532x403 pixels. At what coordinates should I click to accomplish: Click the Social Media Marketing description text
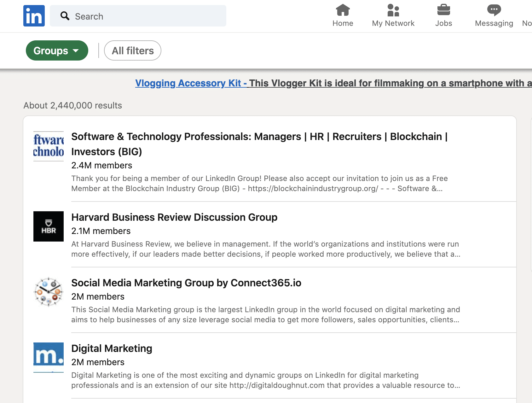click(x=266, y=314)
